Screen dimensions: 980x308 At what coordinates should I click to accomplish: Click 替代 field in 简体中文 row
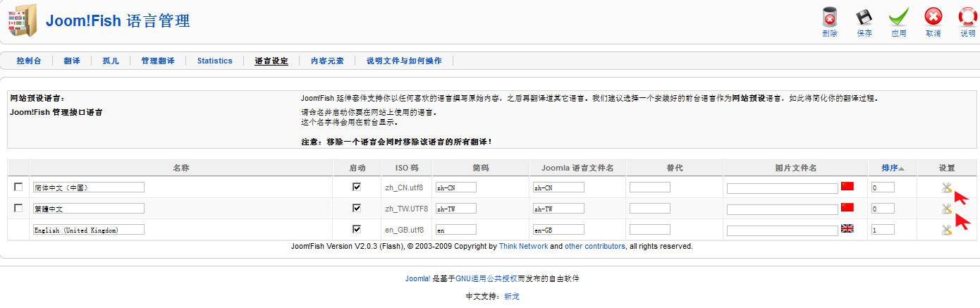pyautogui.click(x=650, y=187)
